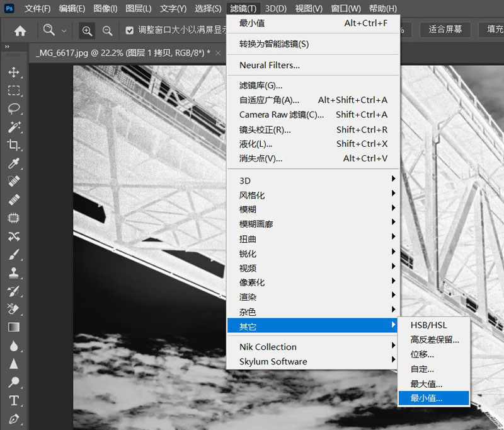Open the 3D(D) menu
Image resolution: width=504 pixels, height=430 pixels.
pyautogui.click(x=276, y=8)
